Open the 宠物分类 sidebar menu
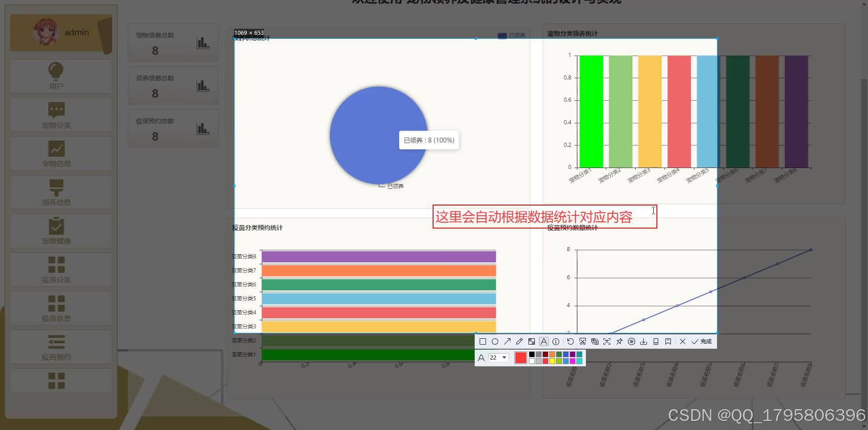This screenshot has height=430, width=868. 61,115
